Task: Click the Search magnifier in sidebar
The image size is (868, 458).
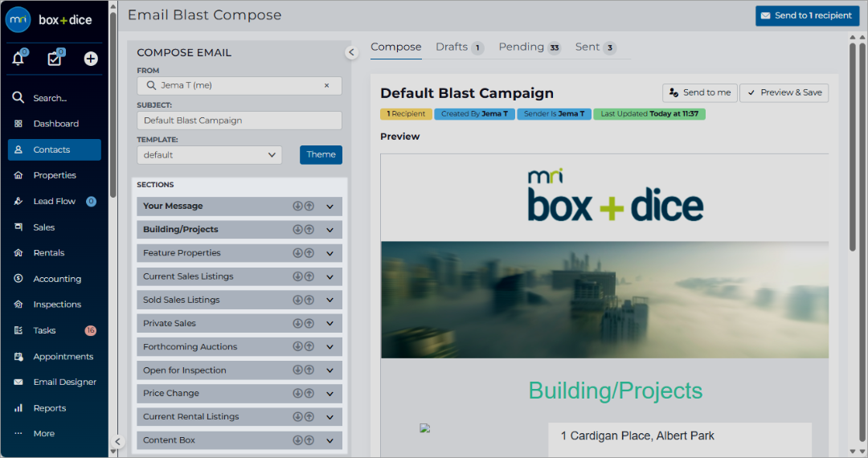Action: [x=18, y=98]
